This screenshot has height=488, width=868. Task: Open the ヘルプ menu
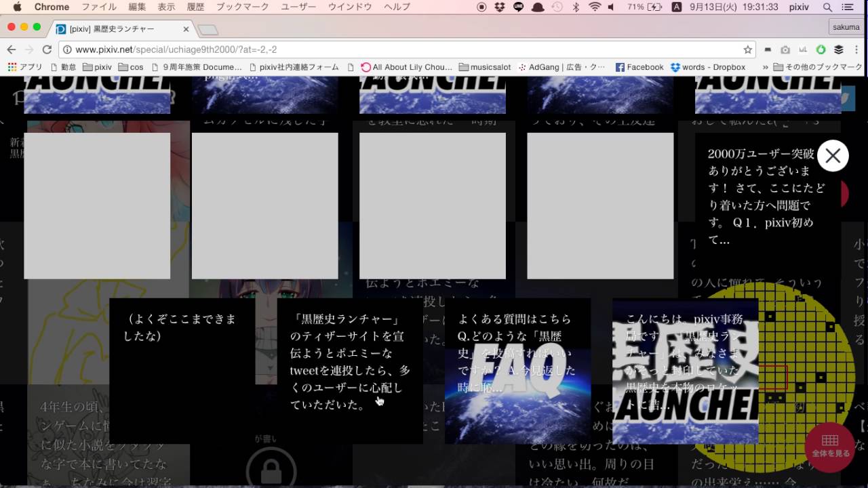click(397, 7)
